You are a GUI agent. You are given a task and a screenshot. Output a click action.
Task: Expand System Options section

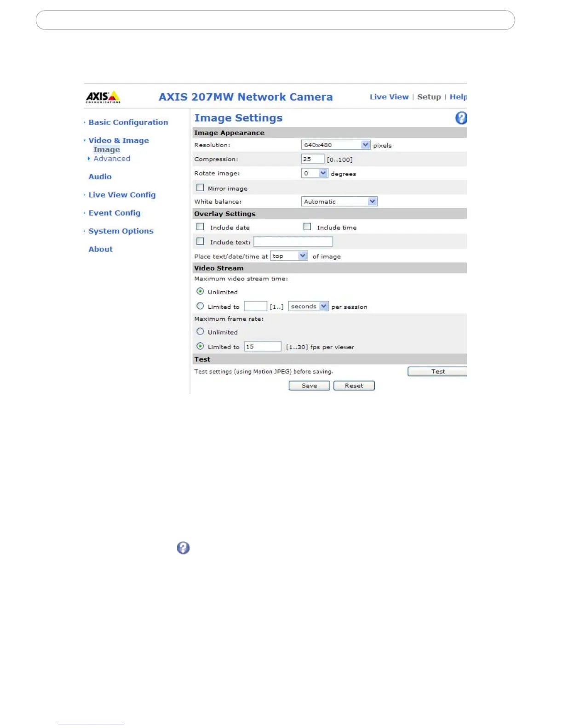click(x=121, y=231)
